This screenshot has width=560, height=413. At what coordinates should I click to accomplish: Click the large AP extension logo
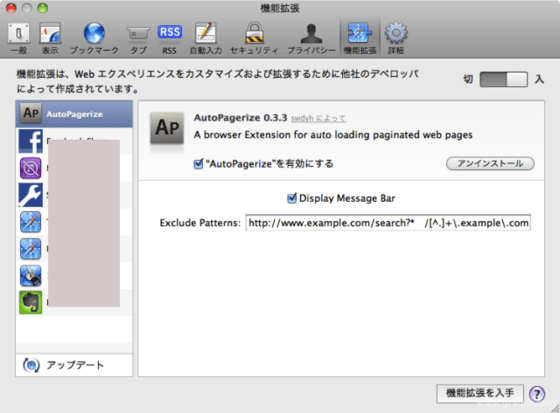(167, 128)
